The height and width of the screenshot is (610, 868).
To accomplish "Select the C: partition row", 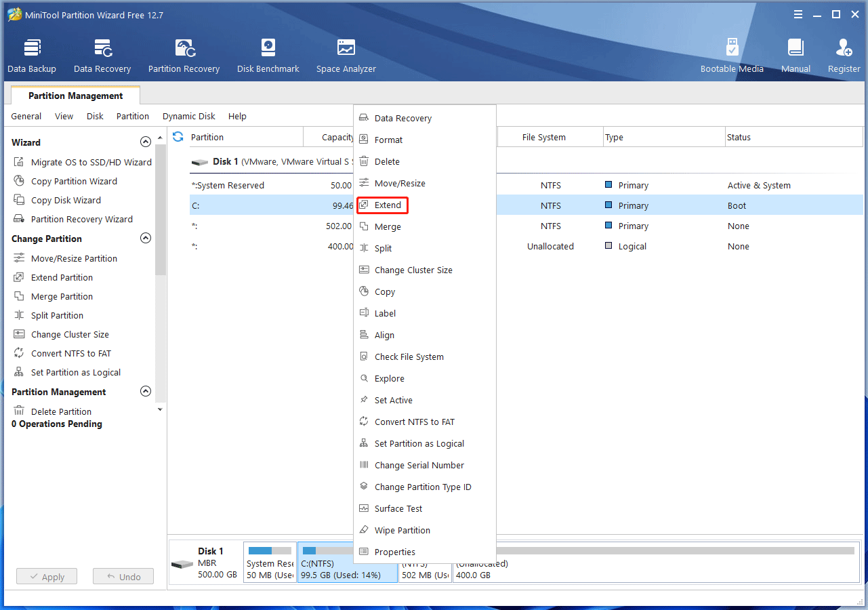I will tap(526, 205).
